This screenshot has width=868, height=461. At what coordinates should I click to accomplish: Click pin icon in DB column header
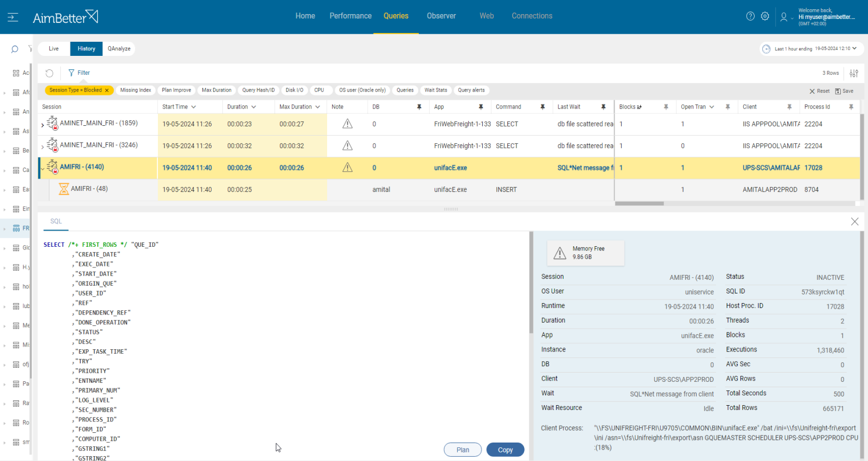(x=419, y=107)
